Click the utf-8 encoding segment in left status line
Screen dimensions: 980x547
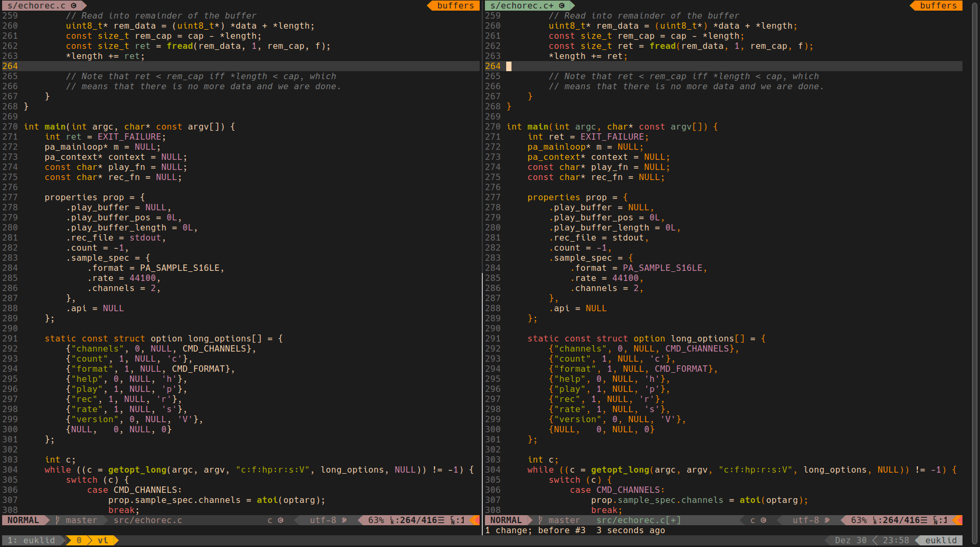pyautogui.click(x=323, y=520)
